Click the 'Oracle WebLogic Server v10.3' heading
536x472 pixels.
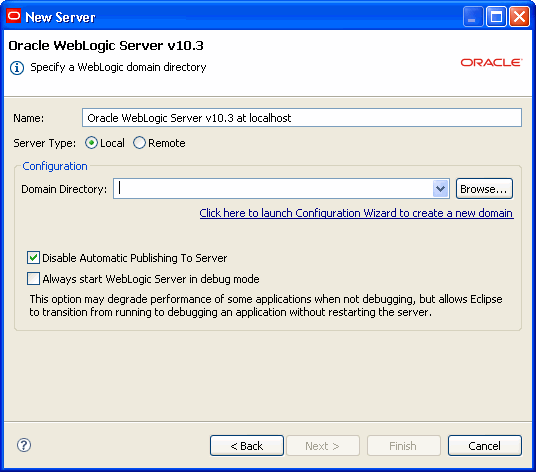(x=106, y=45)
